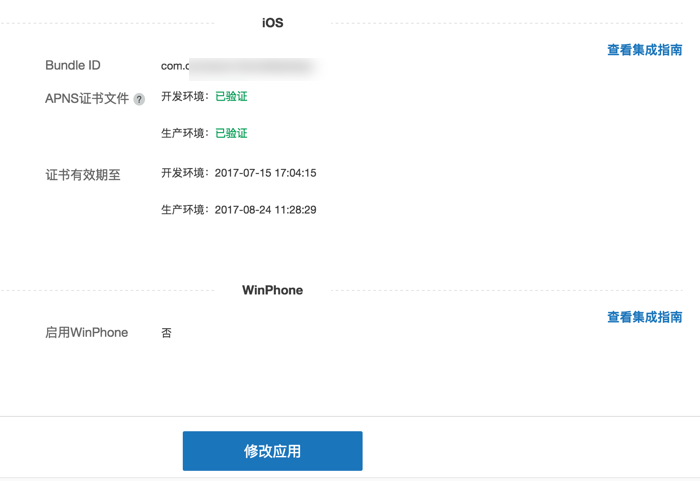Click 开发环境 label in APNS certificate row

pos(185,97)
